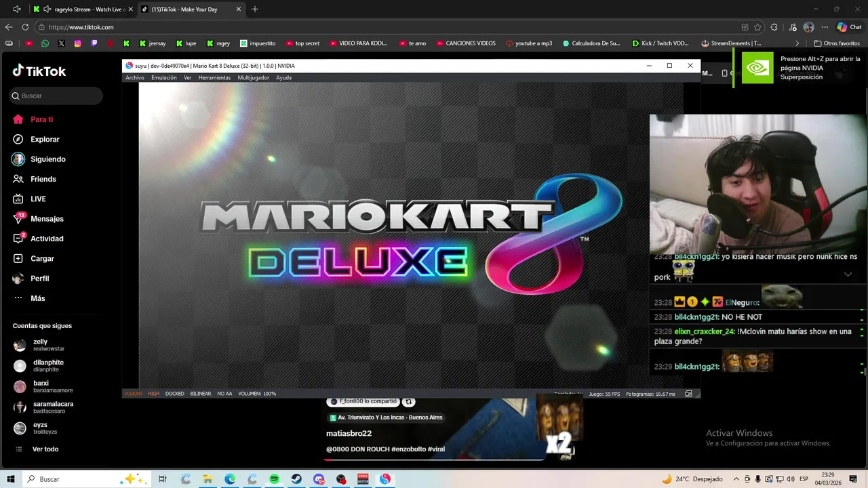Open the browser profile avatar
868x488 pixels.
808,27
